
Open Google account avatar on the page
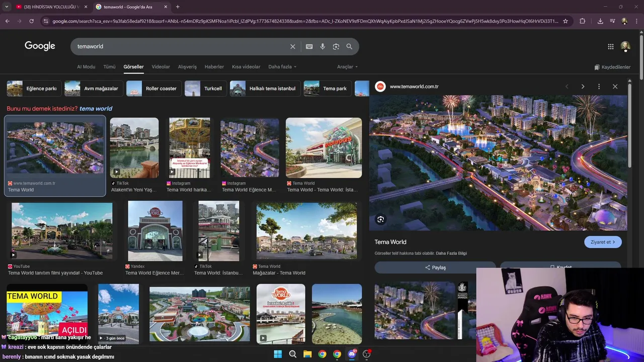click(625, 46)
